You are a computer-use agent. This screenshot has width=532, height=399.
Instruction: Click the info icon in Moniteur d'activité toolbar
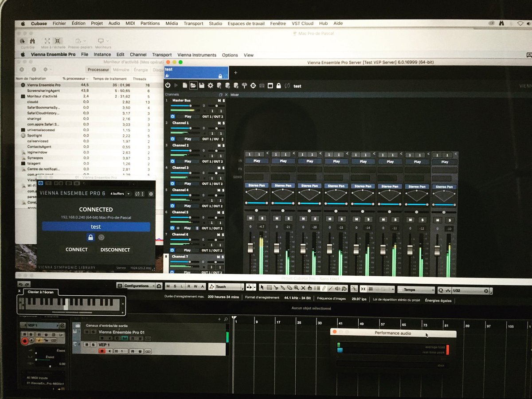coord(33,70)
